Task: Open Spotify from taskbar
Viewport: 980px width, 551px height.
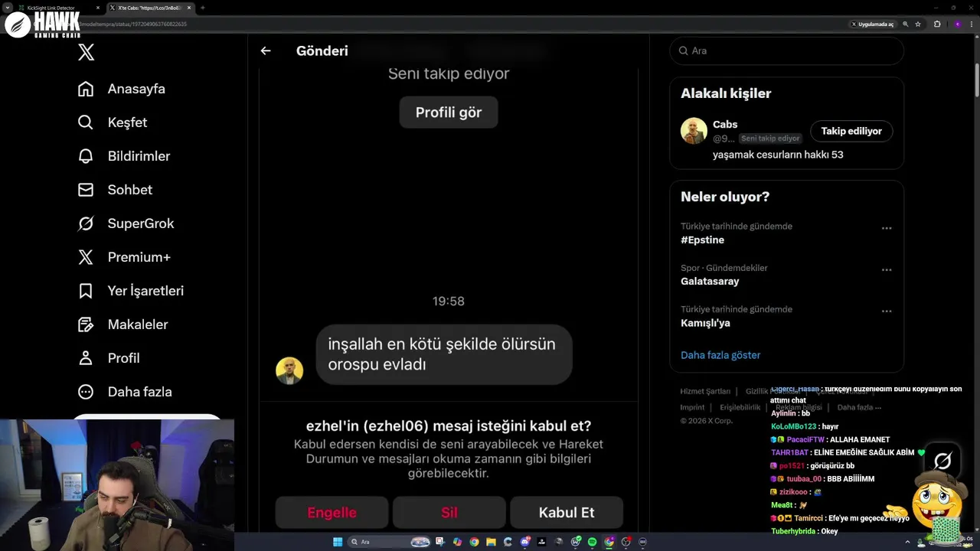Action: (x=592, y=542)
